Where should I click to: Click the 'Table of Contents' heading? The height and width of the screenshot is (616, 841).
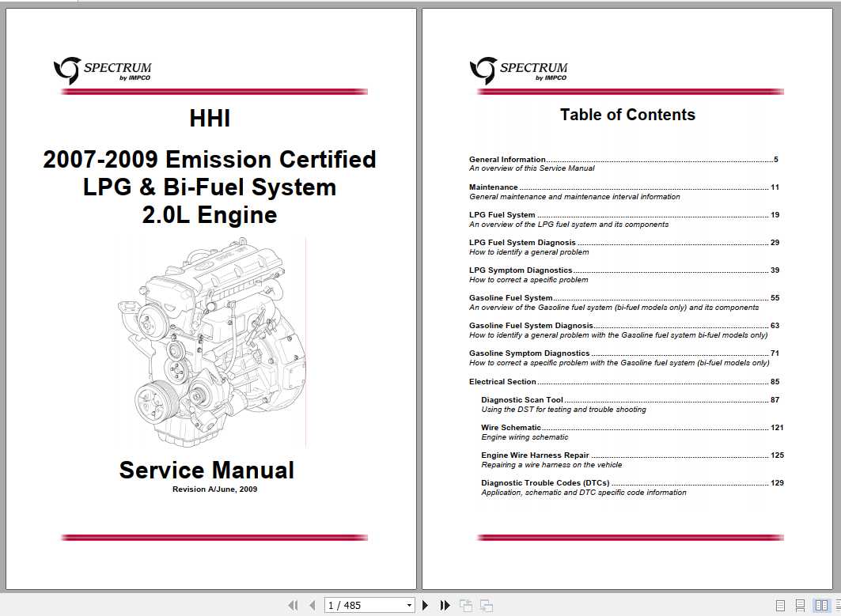point(627,115)
